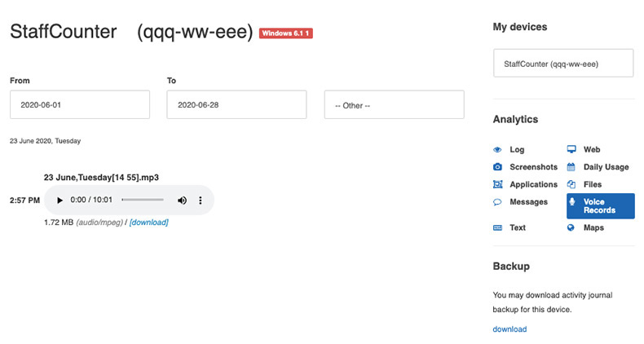Click the To date field 2020-06-28

236,104
